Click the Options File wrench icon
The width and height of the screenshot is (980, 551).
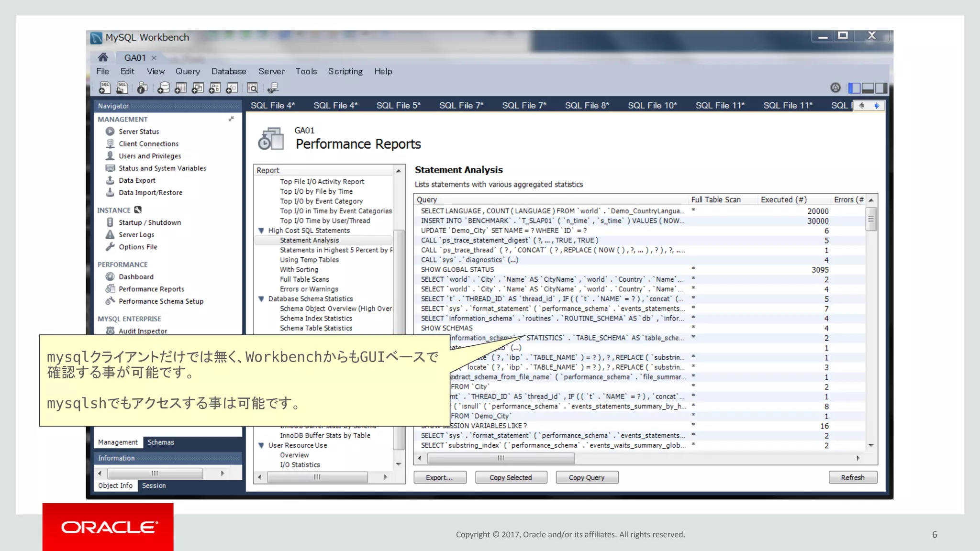point(110,247)
